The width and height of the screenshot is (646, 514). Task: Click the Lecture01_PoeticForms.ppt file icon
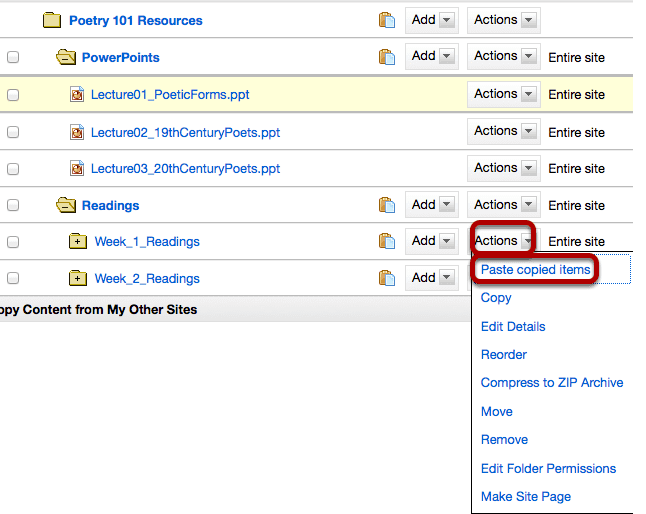(x=77, y=94)
